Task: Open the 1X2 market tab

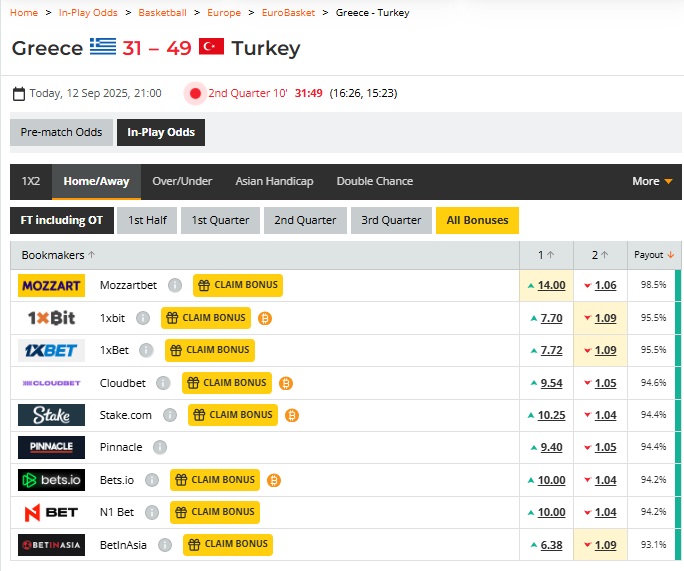Action: click(x=31, y=181)
